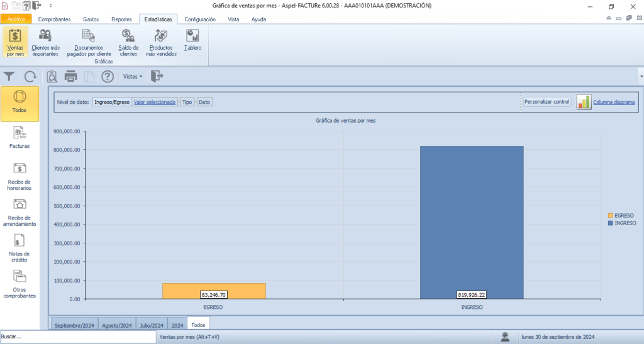Screen dimensions: 644x344
Task: Expand the quick access toolbar arrow
Action: (x=50, y=6)
